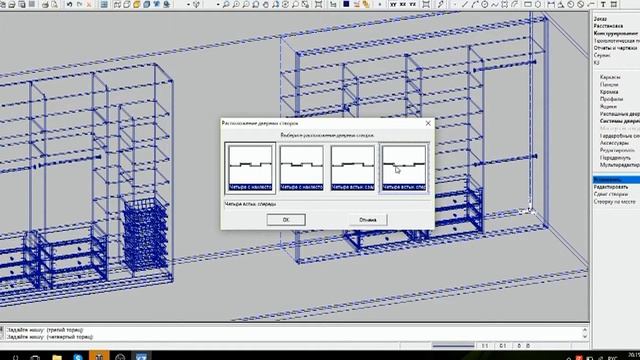The width and height of the screenshot is (640, 360).
Task: Choose the highlighted Установить command
Action: [616, 180]
